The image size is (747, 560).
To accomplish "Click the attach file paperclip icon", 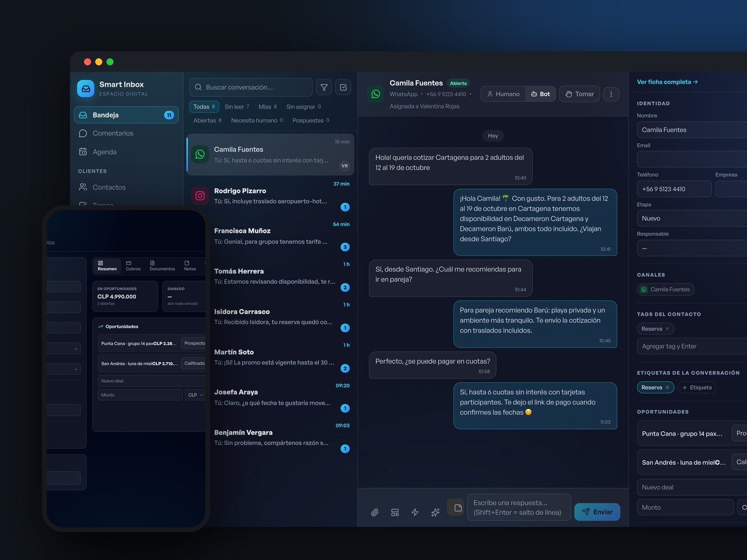I will point(375,512).
